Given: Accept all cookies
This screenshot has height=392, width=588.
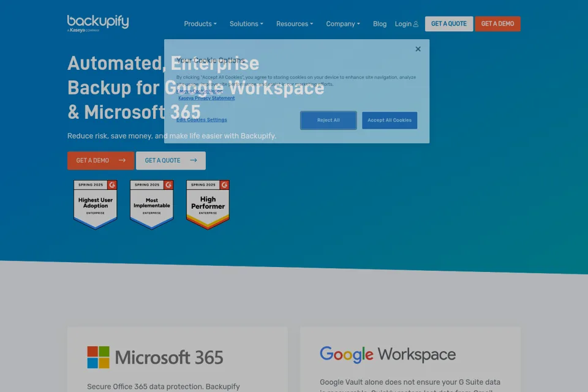Looking at the screenshot, I should (390, 121).
